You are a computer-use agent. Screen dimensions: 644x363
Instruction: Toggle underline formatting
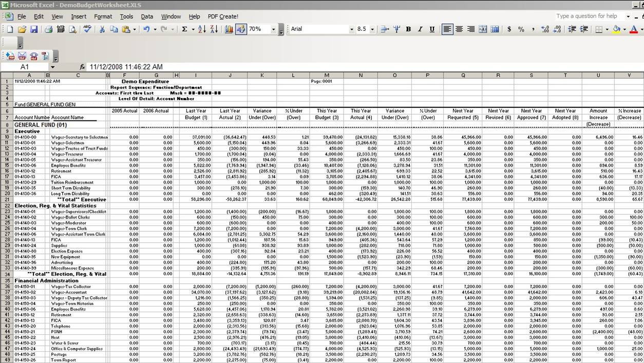(x=432, y=29)
